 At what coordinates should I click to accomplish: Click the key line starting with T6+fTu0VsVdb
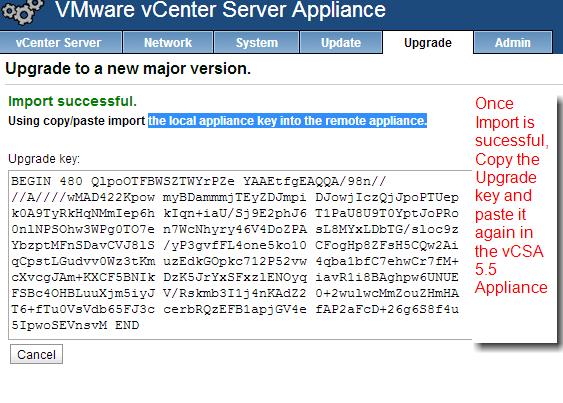[235, 309]
